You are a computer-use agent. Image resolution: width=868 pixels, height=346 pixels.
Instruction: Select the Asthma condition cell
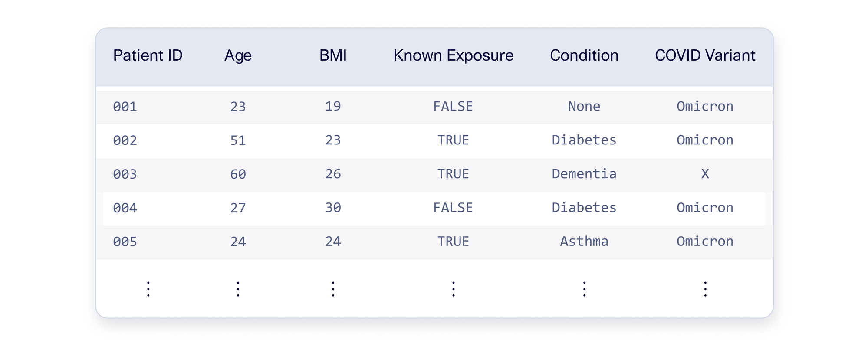coord(584,241)
